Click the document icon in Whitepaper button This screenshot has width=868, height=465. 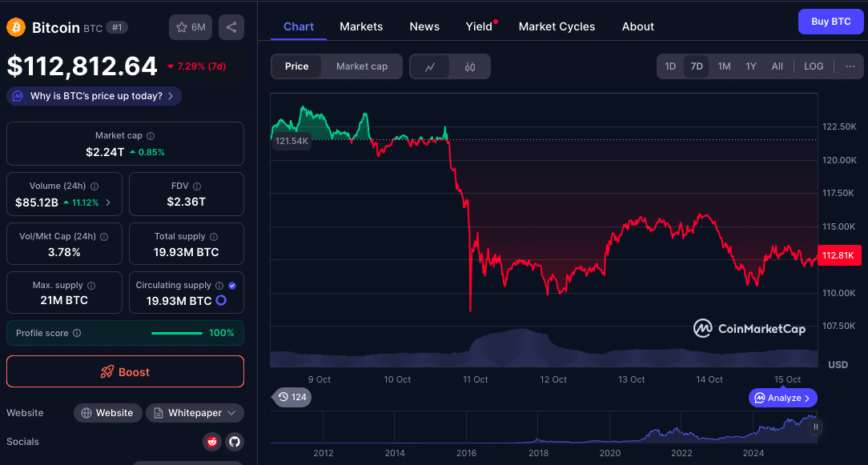click(159, 413)
